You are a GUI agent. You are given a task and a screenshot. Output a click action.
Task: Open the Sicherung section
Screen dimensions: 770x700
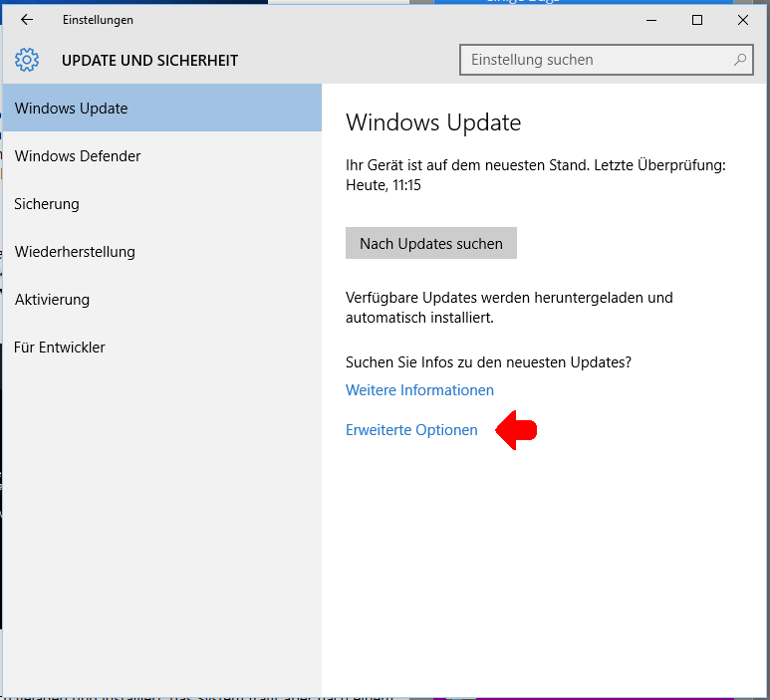[162, 204]
